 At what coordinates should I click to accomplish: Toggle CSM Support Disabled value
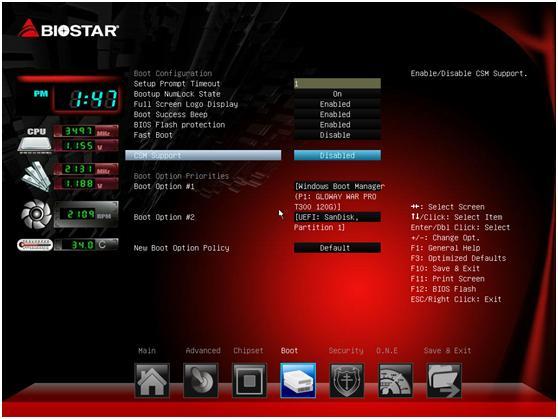pyautogui.click(x=337, y=155)
